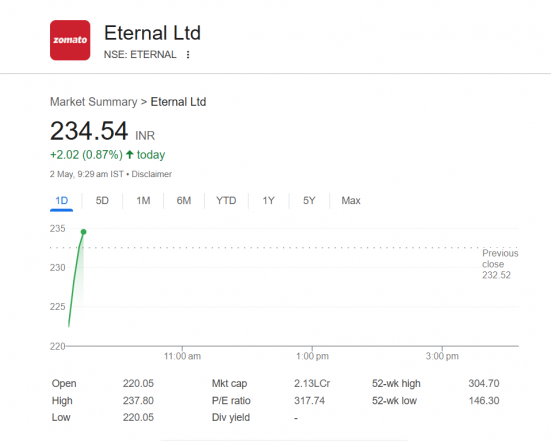Show the YTD range
The width and height of the screenshot is (551, 441).
pyautogui.click(x=226, y=201)
